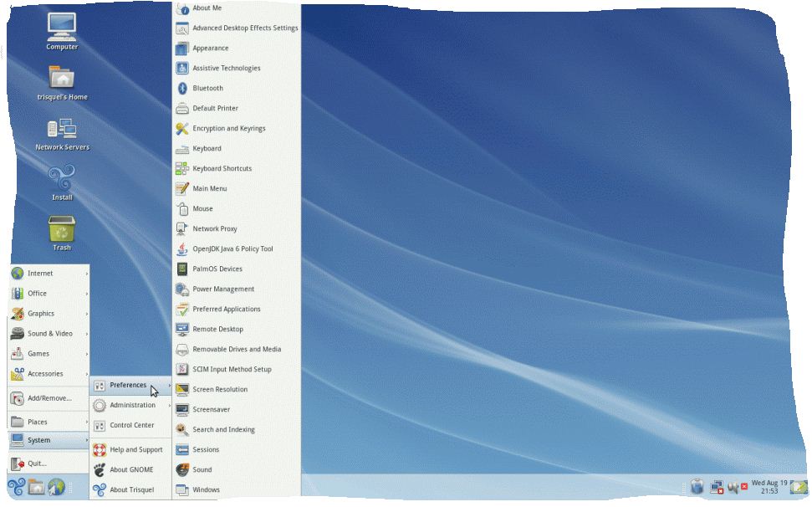
Task: Select the Computer desktop icon
Action: 62,32
